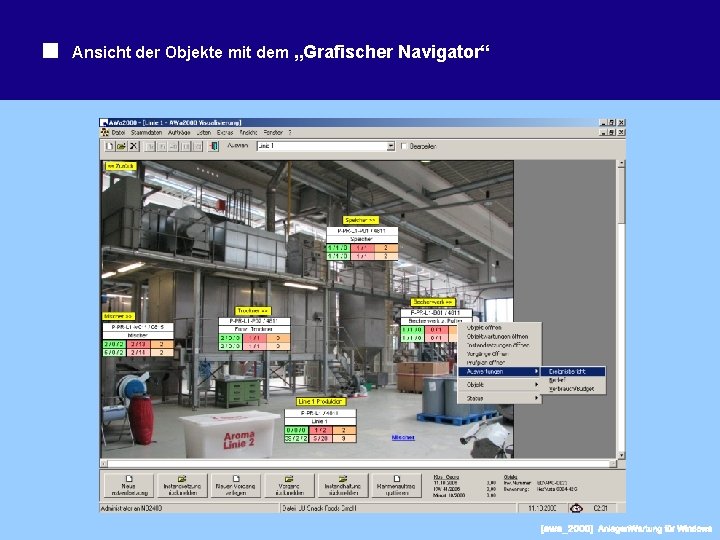Click the new document toolbar icon
Viewport: 720px width, 540px height.
[x=109, y=146]
